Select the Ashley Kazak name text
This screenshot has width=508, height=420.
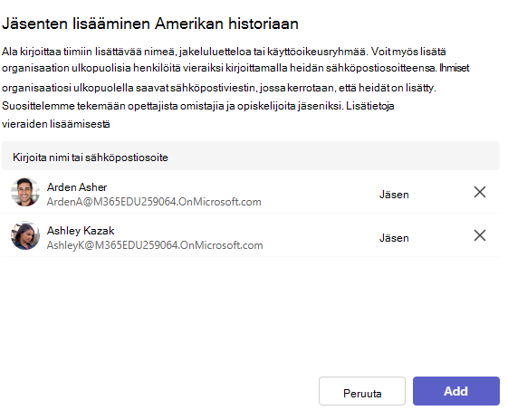tap(81, 231)
